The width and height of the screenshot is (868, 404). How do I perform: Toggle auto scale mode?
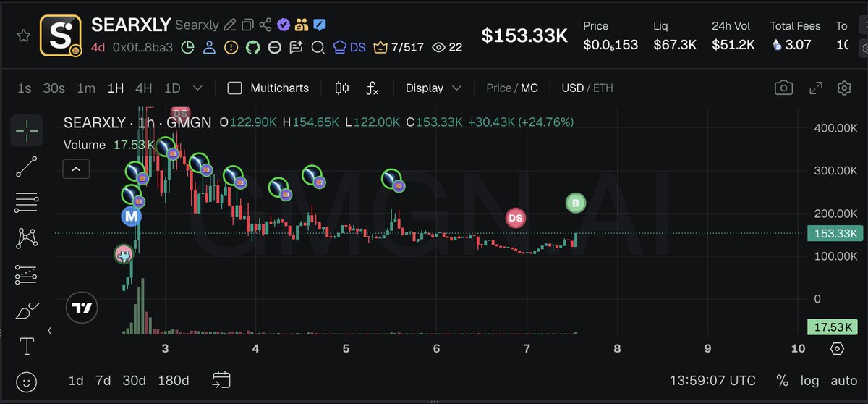(843, 380)
